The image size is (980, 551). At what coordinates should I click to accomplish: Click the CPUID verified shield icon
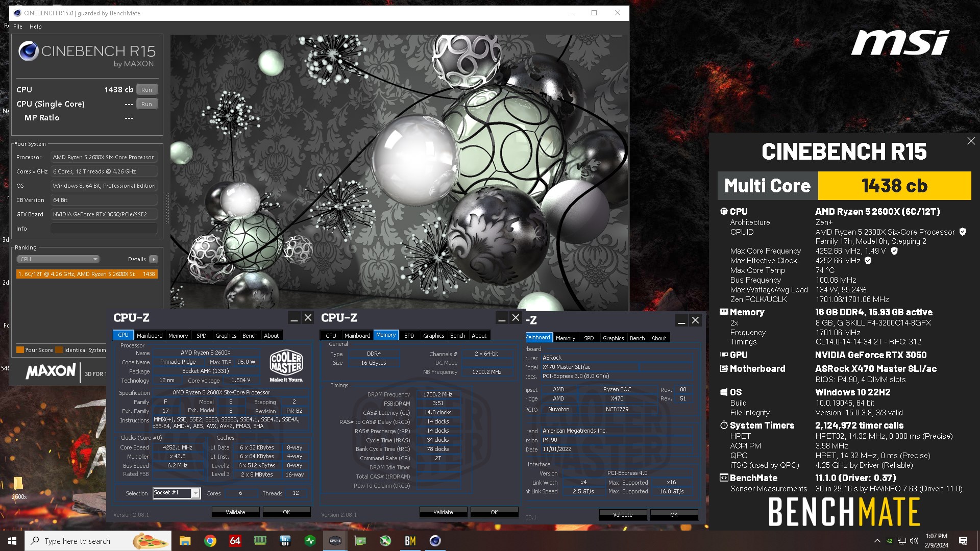tap(963, 232)
